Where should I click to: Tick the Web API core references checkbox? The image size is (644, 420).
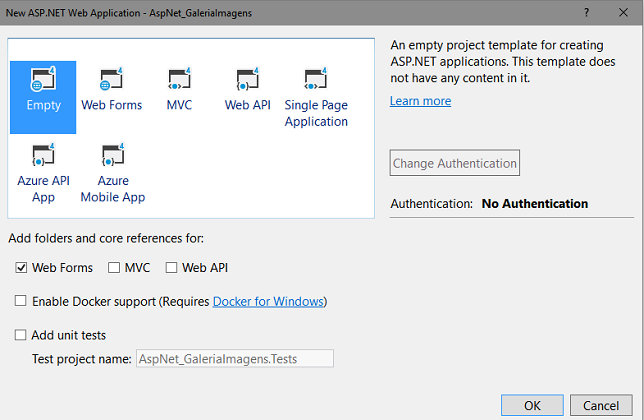coord(171,268)
